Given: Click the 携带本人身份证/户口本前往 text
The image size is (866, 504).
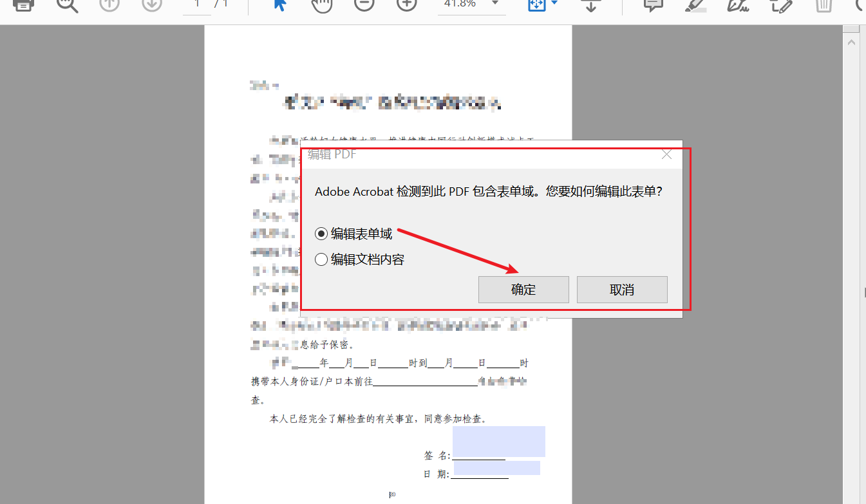Looking at the screenshot, I should 312,381.
